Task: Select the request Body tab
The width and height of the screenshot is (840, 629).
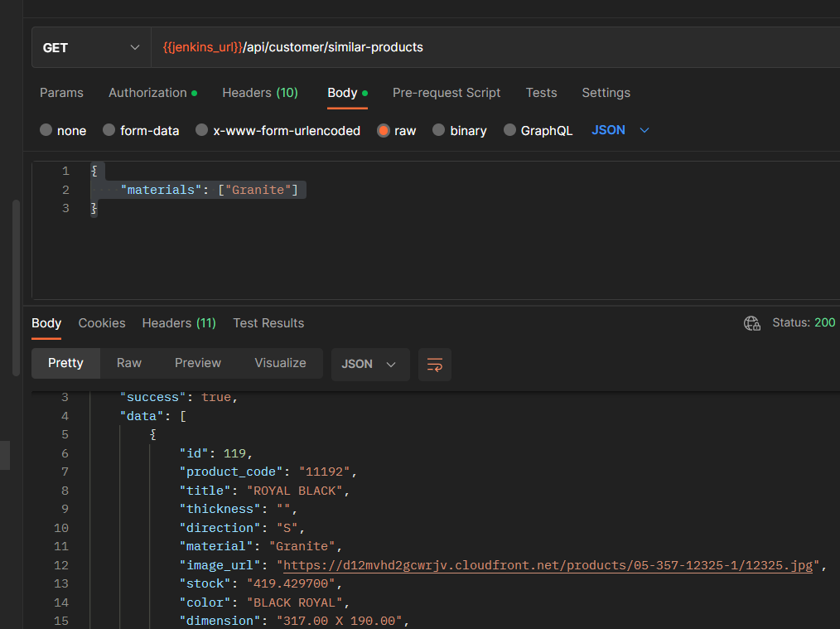Action: click(347, 93)
